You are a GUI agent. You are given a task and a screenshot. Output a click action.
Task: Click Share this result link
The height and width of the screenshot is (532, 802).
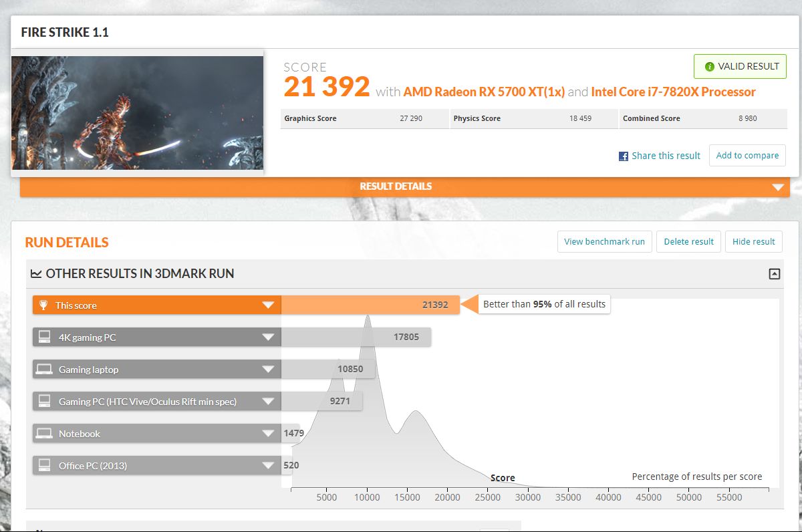click(x=666, y=156)
